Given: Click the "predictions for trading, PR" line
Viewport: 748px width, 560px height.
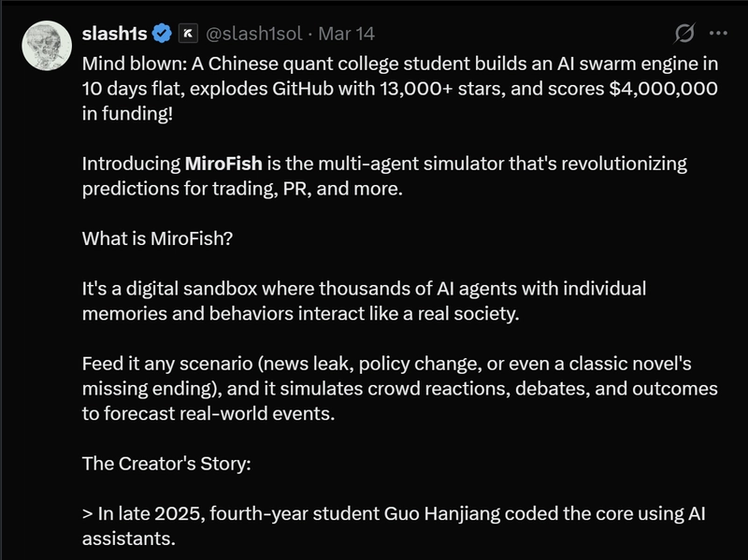Looking at the screenshot, I should coord(210,189).
